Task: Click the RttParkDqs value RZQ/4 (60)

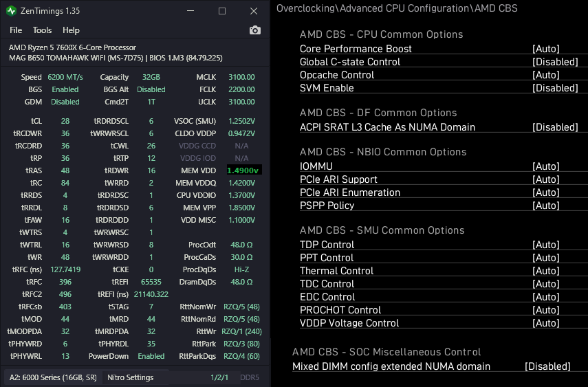Action: coord(241,356)
